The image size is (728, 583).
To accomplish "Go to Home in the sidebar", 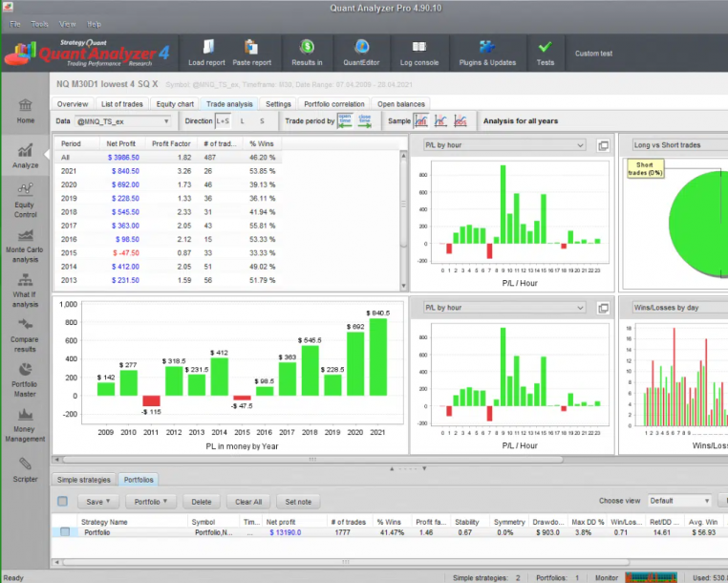I will click(x=25, y=111).
